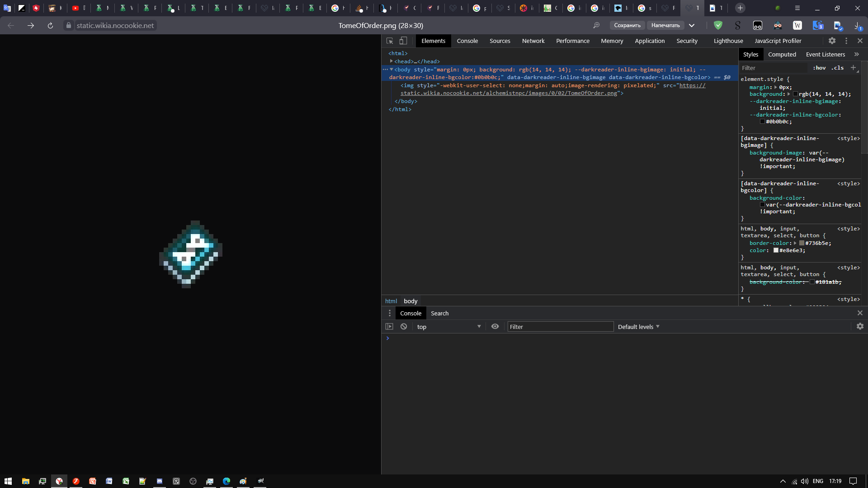Open the top context dropdown
The image size is (868, 488).
(448, 327)
